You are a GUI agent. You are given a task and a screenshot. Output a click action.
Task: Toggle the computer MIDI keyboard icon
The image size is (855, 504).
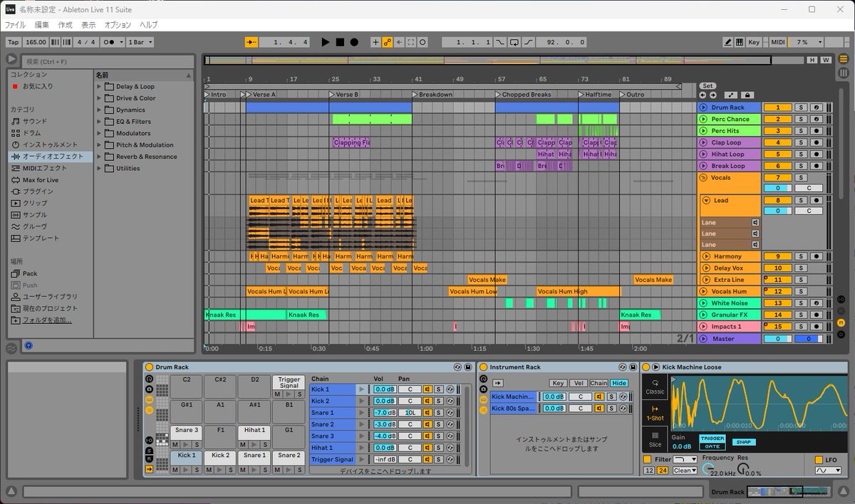(x=740, y=42)
